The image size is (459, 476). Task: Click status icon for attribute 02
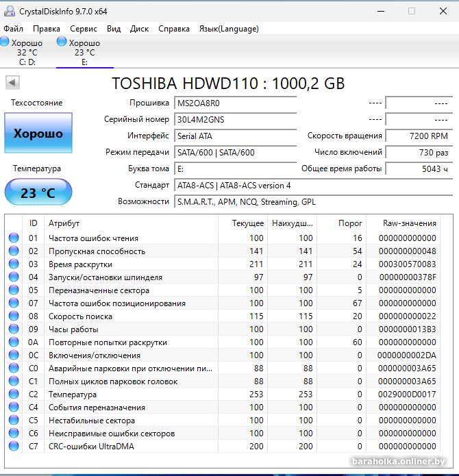(14, 251)
